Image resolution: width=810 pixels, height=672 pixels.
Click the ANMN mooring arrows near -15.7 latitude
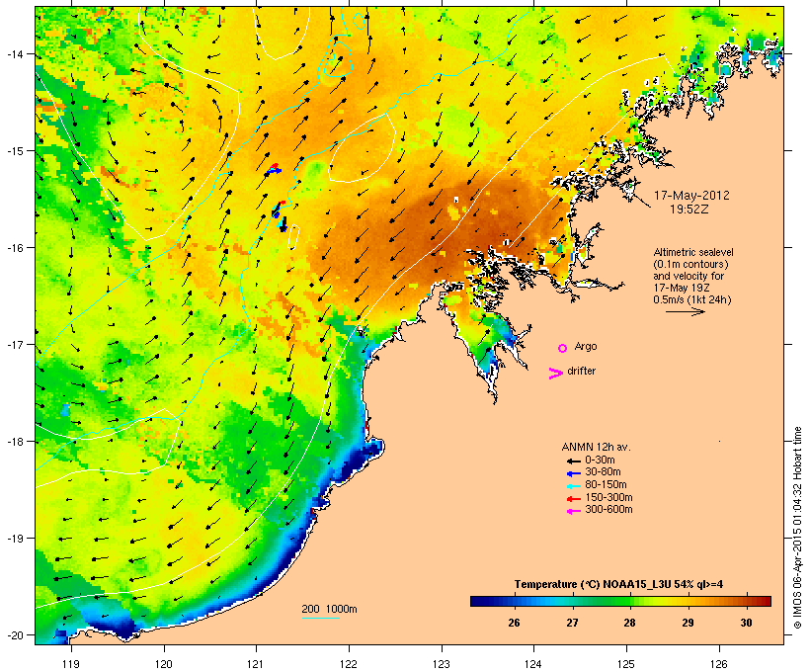280,216
